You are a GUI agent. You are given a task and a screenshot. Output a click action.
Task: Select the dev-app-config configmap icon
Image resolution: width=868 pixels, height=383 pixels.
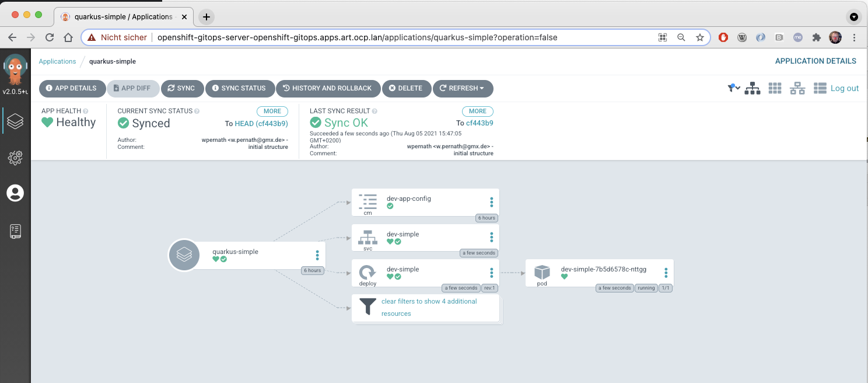(367, 201)
